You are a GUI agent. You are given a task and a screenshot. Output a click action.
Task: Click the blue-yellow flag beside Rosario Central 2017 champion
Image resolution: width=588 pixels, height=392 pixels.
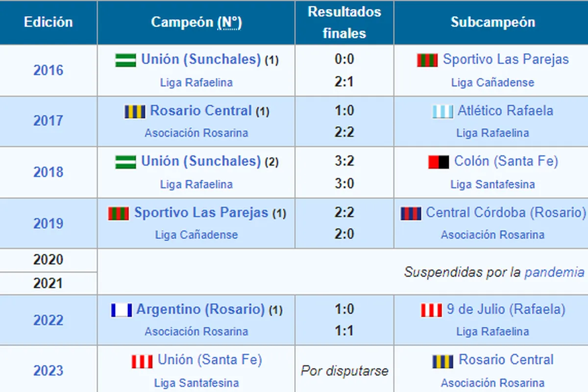pyautogui.click(x=135, y=112)
